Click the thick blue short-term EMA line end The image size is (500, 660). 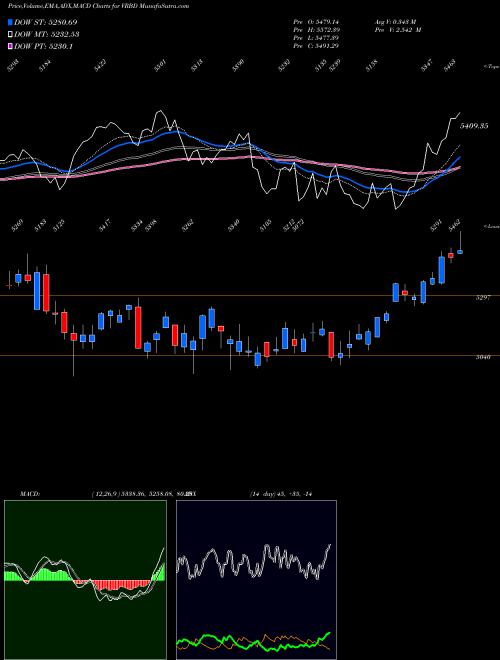tap(459, 158)
